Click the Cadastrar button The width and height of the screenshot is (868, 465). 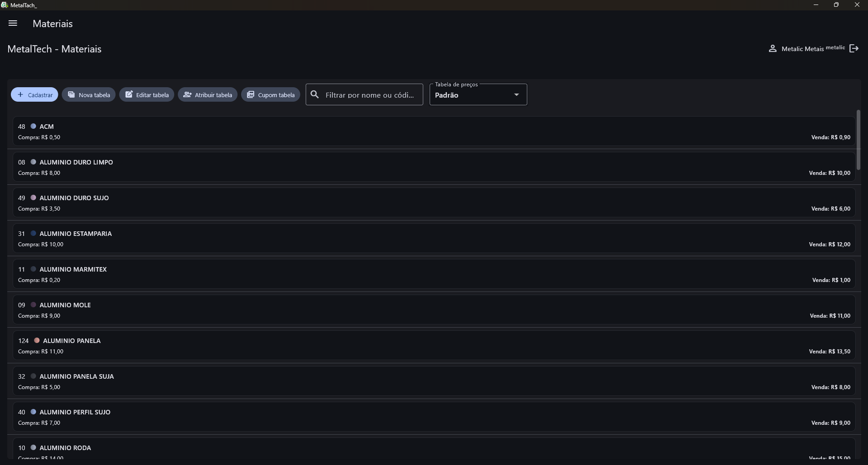click(x=34, y=94)
